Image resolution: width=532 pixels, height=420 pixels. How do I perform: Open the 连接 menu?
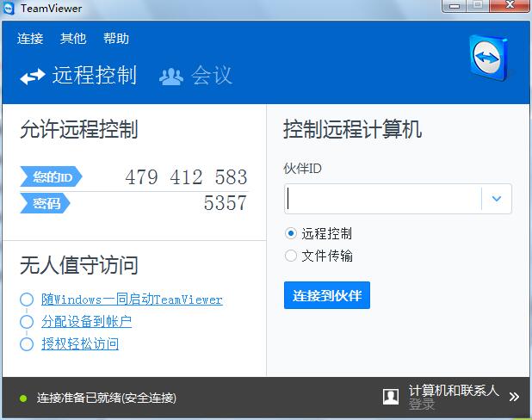[30, 39]
